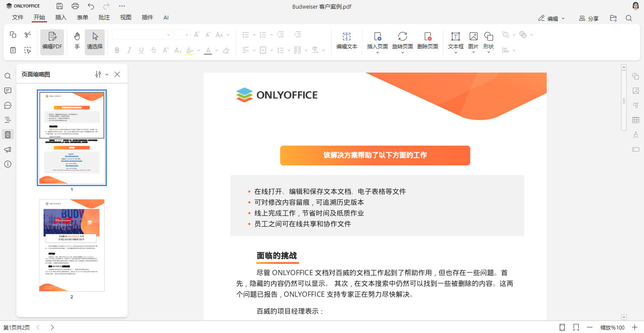Expand 插入页面 dropdown arrow
Image resolution: width=644 pixels, height=333 pixels.
[378, 53]
